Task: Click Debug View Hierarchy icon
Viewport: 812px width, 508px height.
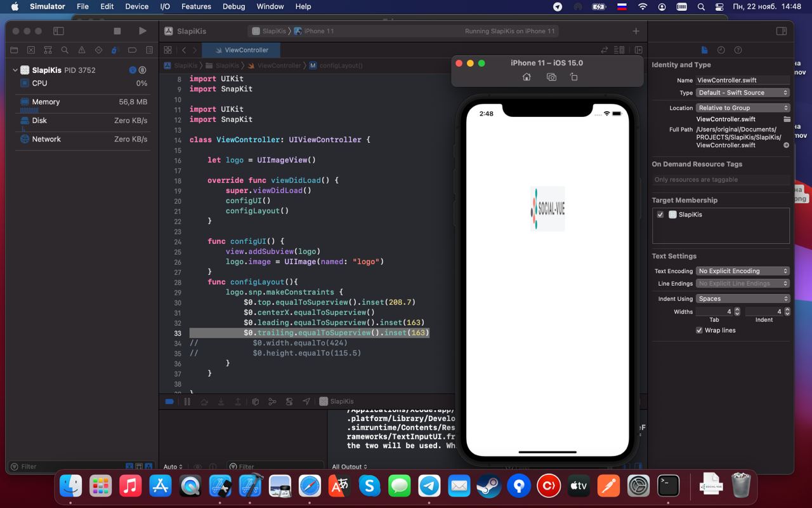Action: [255, 401]
